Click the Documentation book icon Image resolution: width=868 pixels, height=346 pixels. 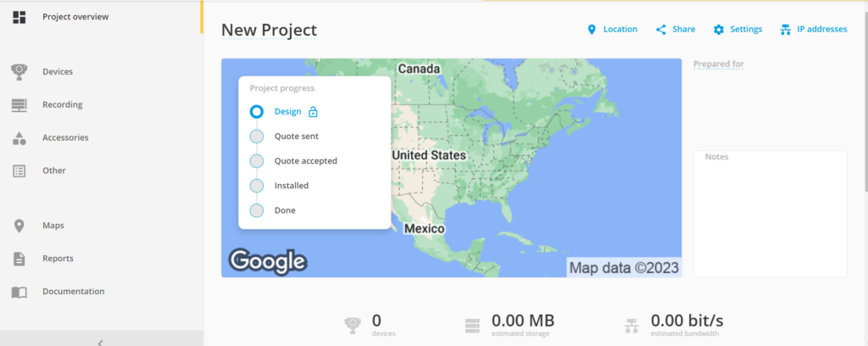(x=19, y=292)
